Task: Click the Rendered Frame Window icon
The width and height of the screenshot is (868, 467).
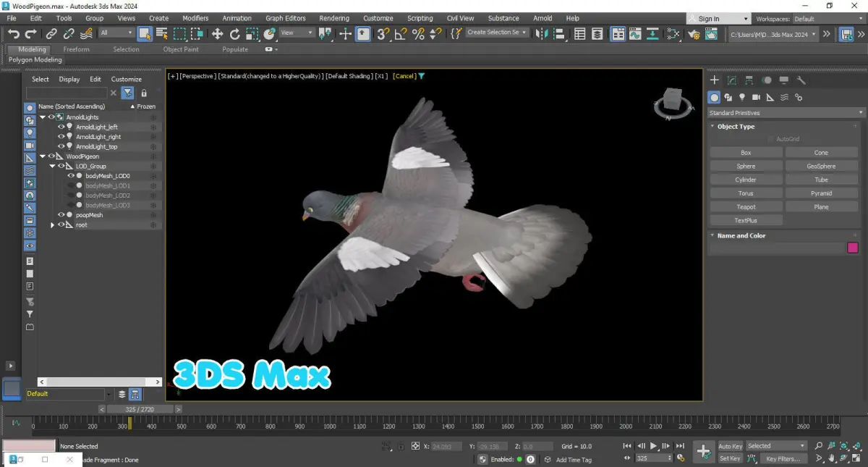Action: (712, 33)
